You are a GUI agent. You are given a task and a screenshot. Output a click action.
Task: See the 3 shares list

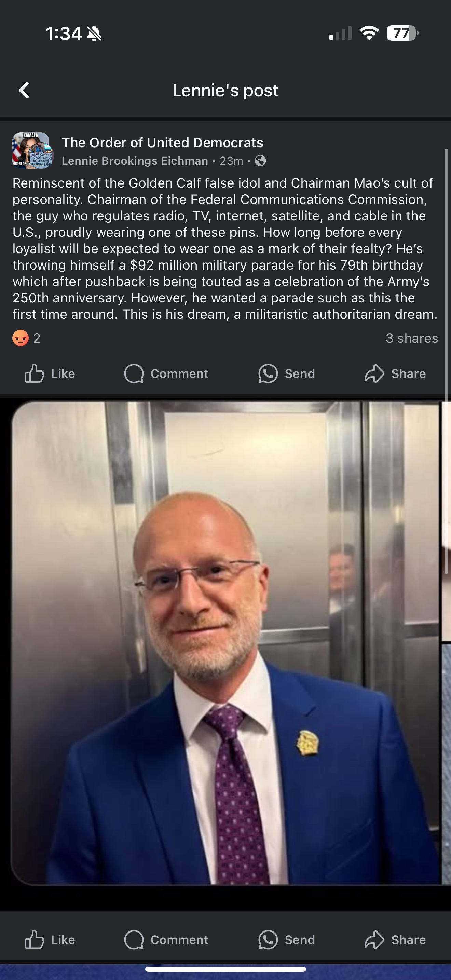coord(411,338)
